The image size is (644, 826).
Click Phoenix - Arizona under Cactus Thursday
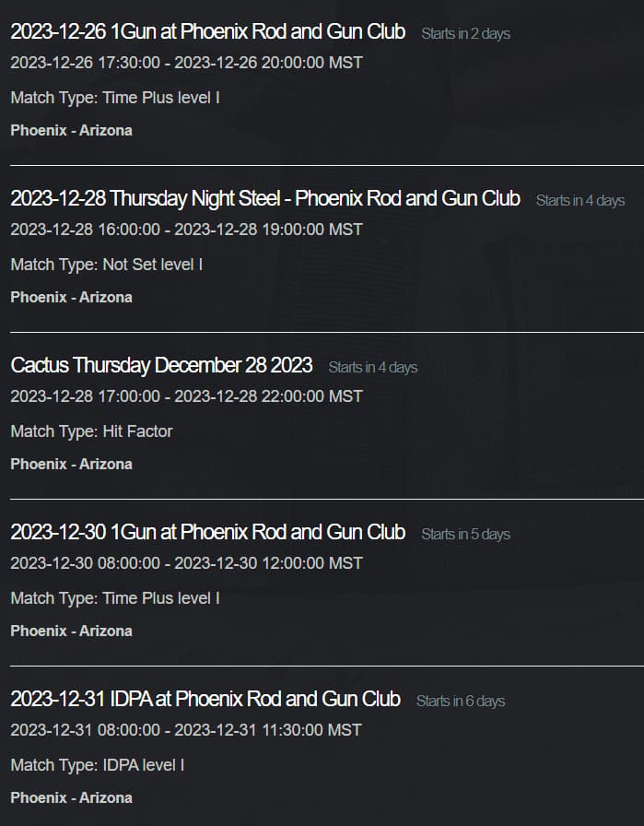[x=71, y=464]
